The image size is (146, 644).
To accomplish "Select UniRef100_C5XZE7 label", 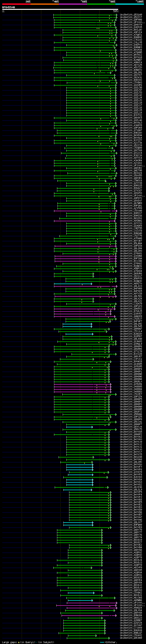I will (131, 394).
